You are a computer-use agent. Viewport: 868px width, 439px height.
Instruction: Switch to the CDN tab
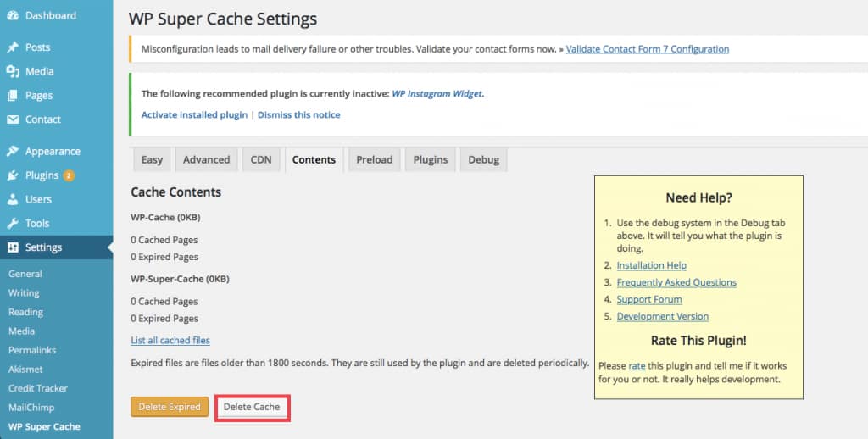point(261,160)
